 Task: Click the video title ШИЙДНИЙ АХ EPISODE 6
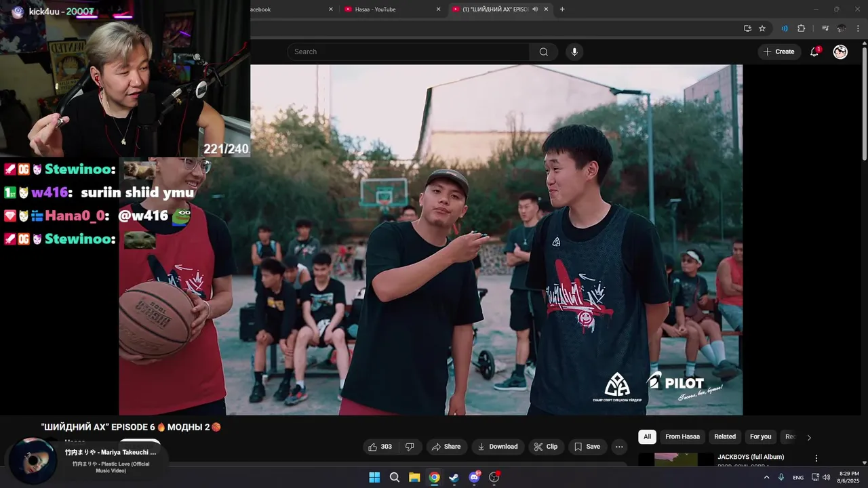point(131,427)
